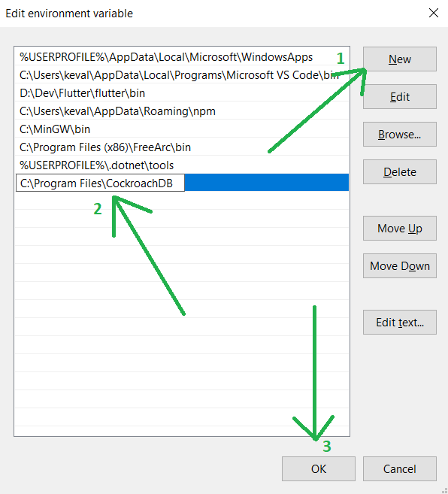Viewport: 448px width, 494px height.
Task: Click the Edit button
Action: point(399,97)
